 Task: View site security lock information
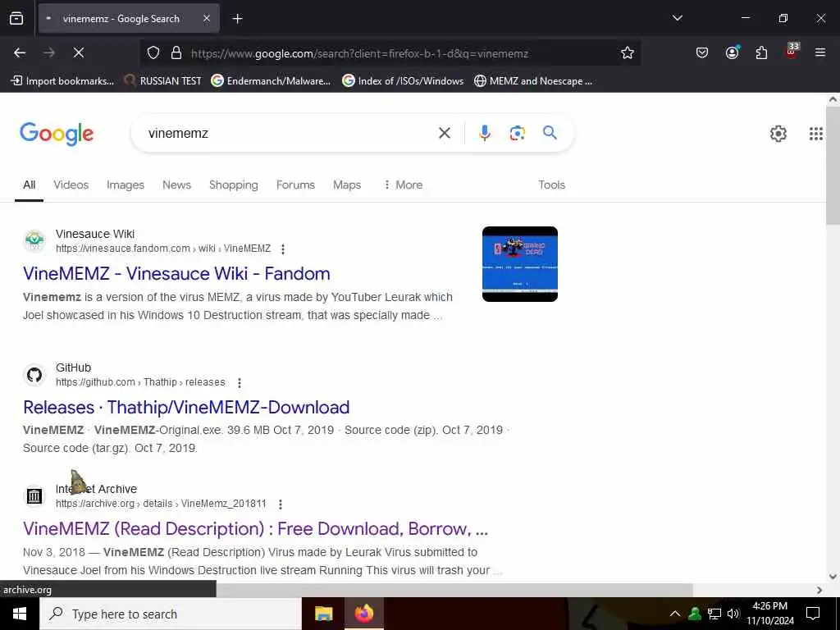tap(176, 53)
